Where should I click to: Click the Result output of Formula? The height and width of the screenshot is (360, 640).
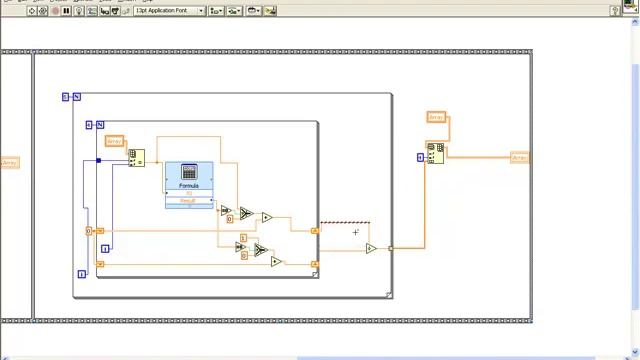coord(189,200)
